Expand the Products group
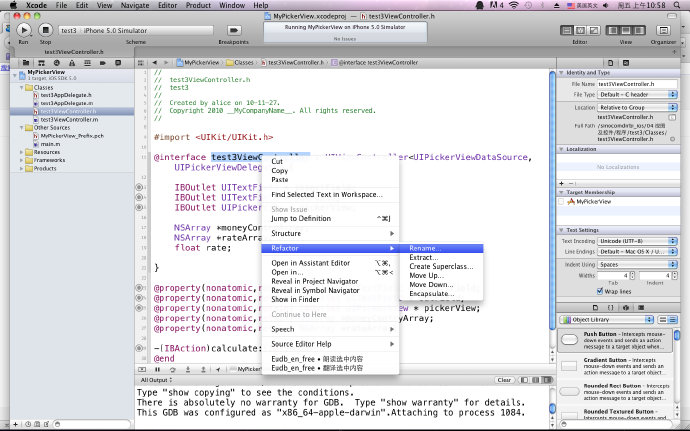The image size is (690, 431). coord(22,169)
